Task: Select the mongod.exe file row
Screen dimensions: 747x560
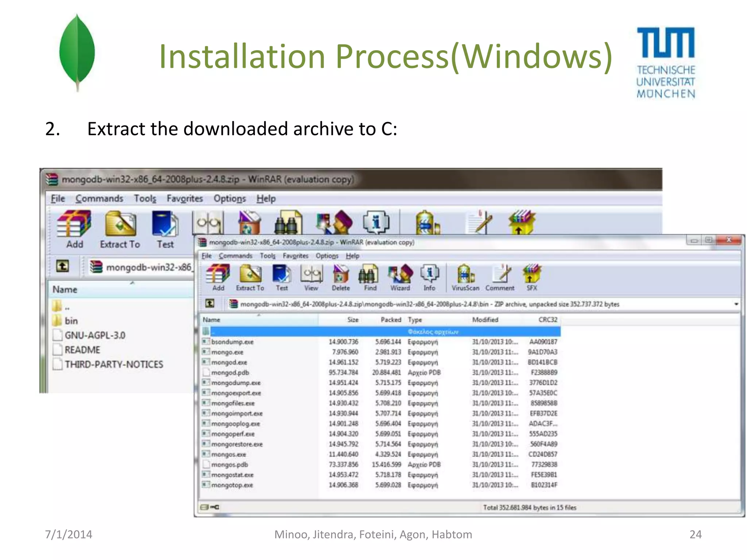Action: pos(229,362)
